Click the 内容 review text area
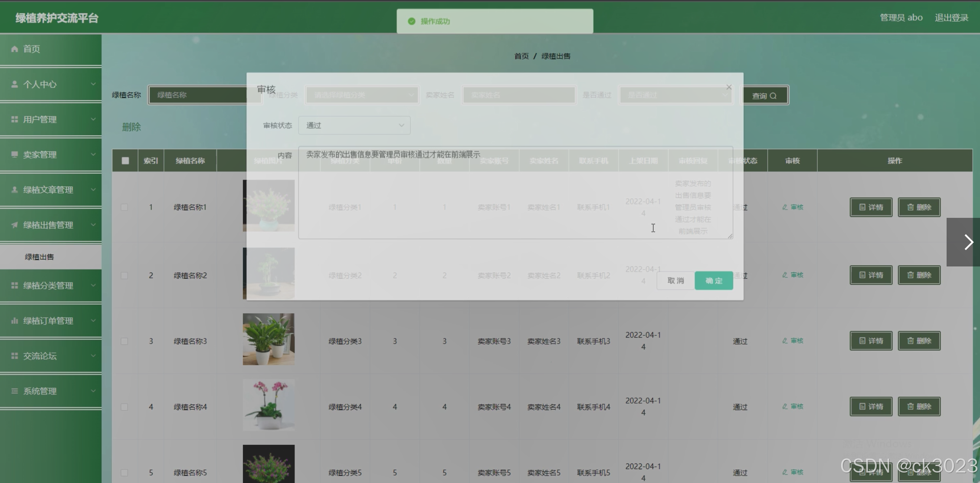The height and width of the screenshot is (483, 980). (x=515, y=193)
